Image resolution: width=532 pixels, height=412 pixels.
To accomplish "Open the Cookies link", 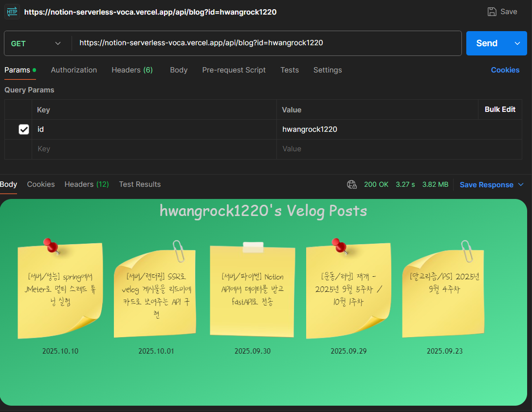I will click(505, 70).
